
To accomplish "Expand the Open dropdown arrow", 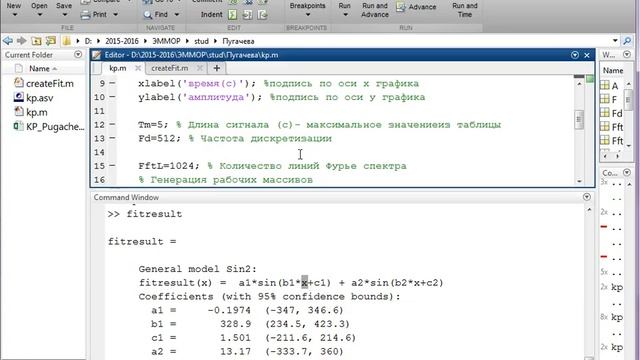I will (x=40, y=15).
